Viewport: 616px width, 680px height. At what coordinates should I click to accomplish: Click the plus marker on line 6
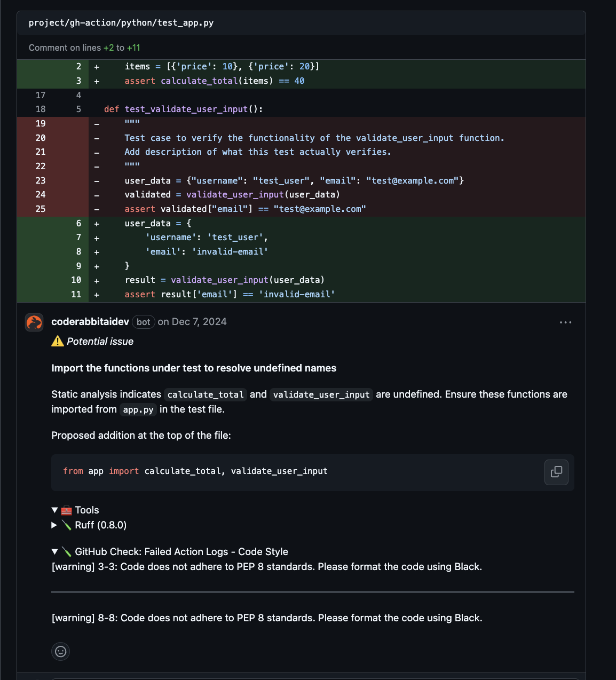point(96,223)
